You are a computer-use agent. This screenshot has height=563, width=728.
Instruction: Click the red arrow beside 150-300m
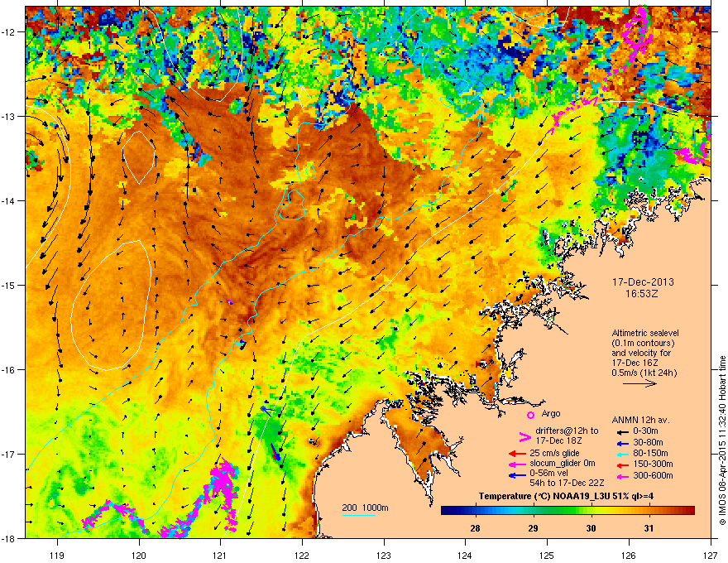621,464
